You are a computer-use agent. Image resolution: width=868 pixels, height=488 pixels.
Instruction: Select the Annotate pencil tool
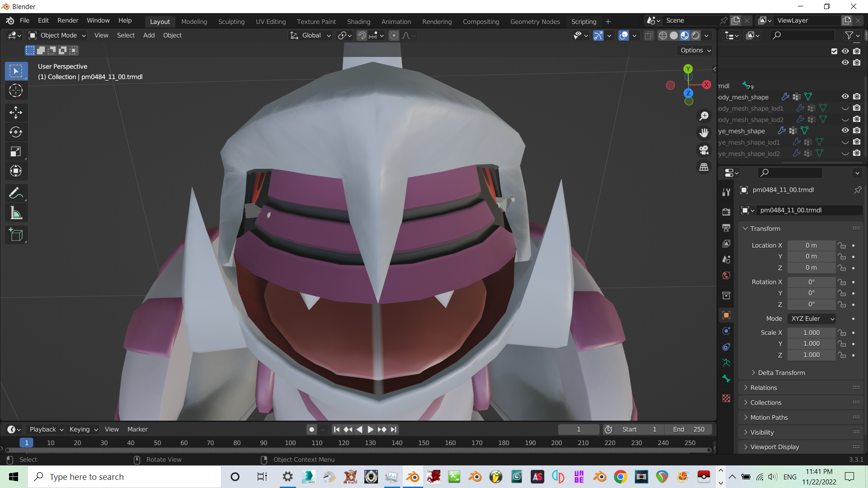[16, 193]
